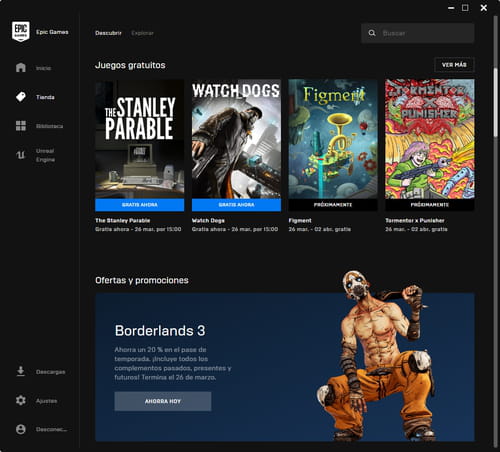
Task: Close the Epic Games launcher window
Action: click(x=484, y=8)
